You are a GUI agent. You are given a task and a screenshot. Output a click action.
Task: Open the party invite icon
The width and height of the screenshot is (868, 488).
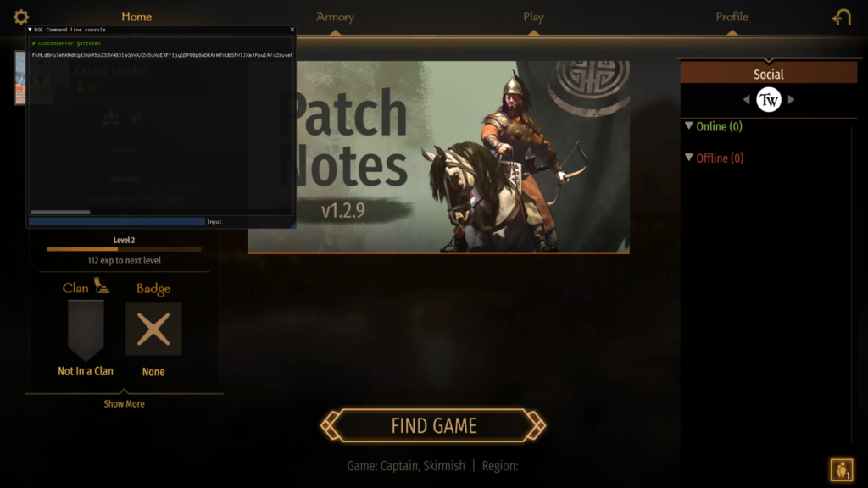coord(842,469)
